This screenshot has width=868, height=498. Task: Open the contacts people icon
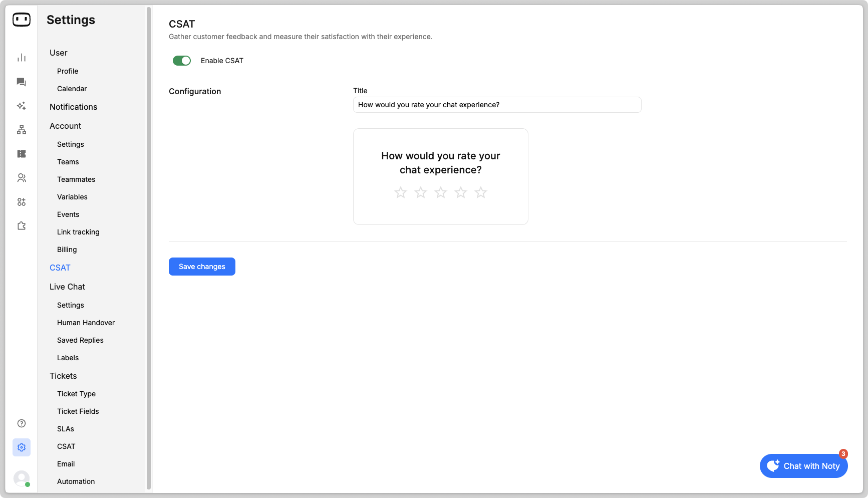click(22, 178)
